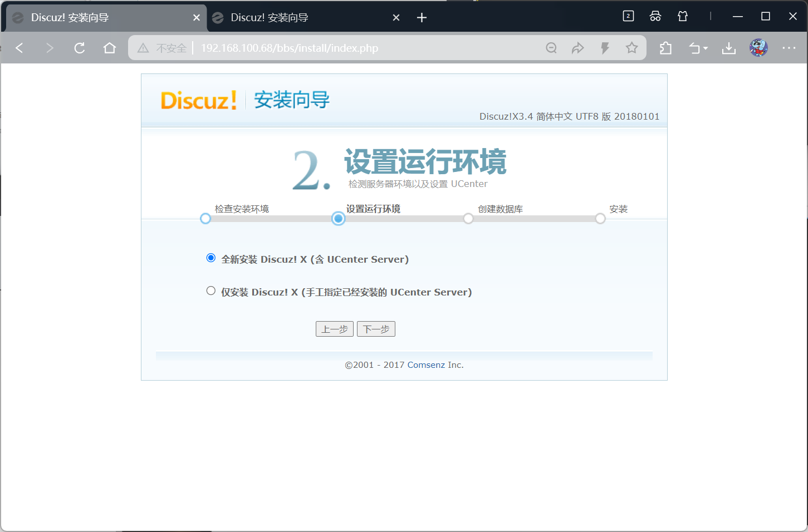This screenshot has height=532, width=808.
Task: Close the second Discuz! 安装向导 tab
Action: (396, 18)
